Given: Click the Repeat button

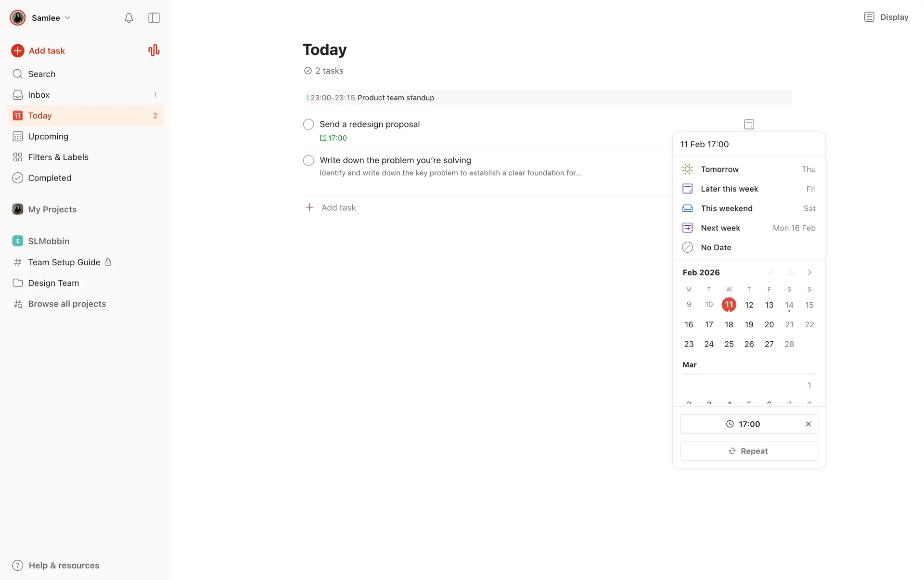Looking at the screenshot, I should [x=748, y=451].
